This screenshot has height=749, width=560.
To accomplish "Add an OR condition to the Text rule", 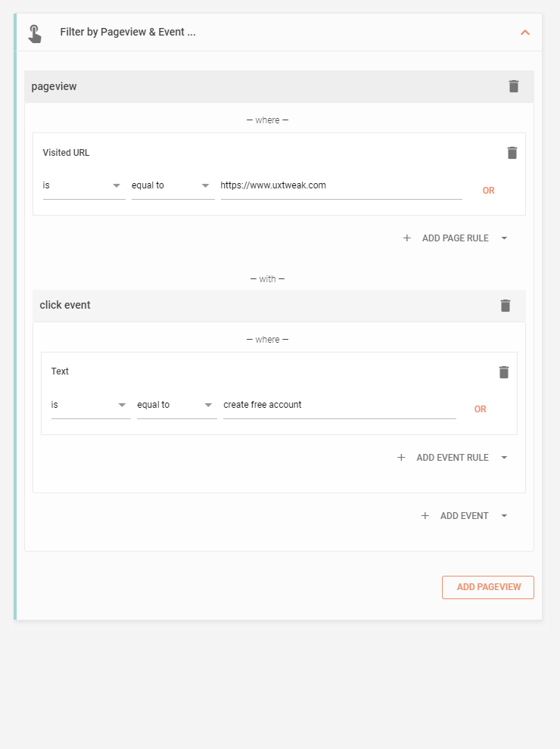I will (x=481, y=409).
